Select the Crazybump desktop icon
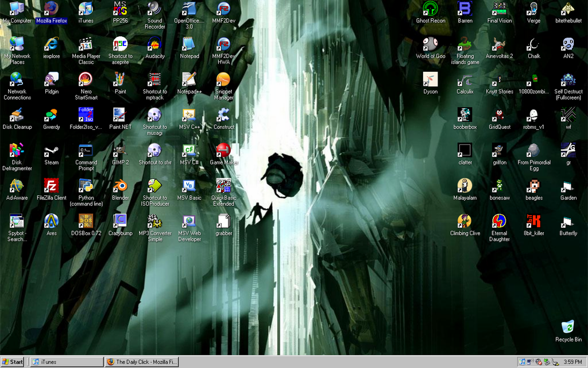 tap(120, 221)
